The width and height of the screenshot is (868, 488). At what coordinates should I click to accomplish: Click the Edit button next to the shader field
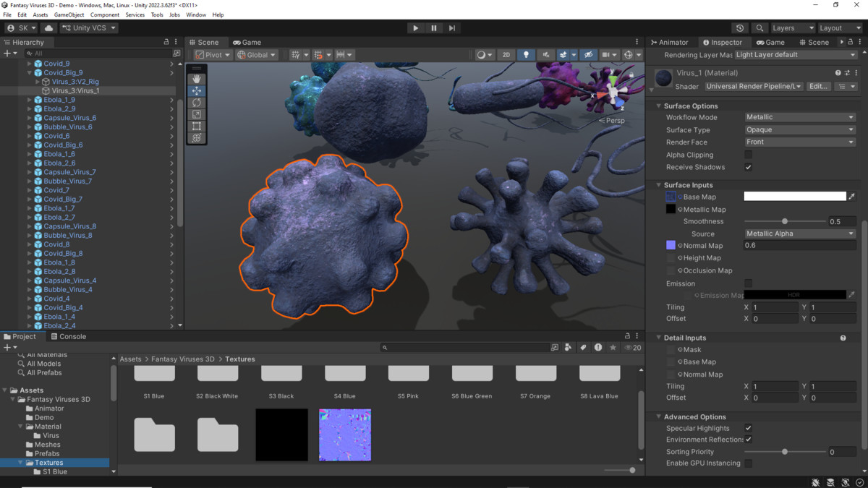[818, 86]
